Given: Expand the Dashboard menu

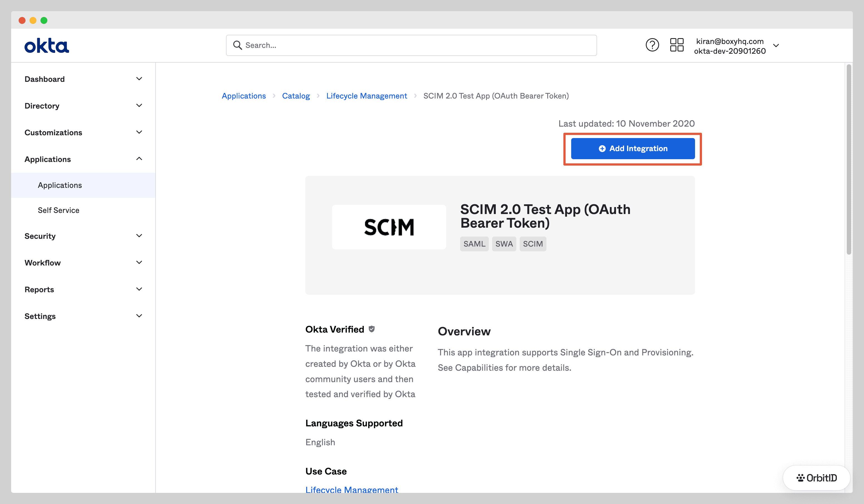Looking at the screenshot, I should tap(83, 79).
